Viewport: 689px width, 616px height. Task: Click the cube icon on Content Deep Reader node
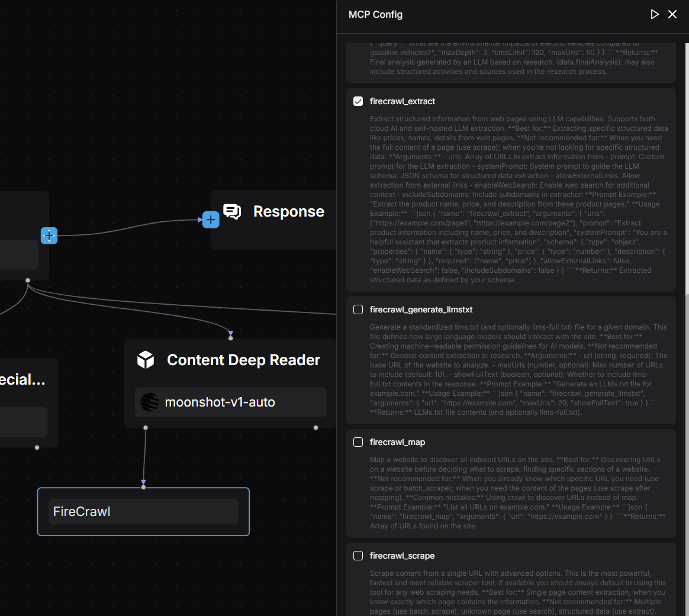click(x=146, y=359)
